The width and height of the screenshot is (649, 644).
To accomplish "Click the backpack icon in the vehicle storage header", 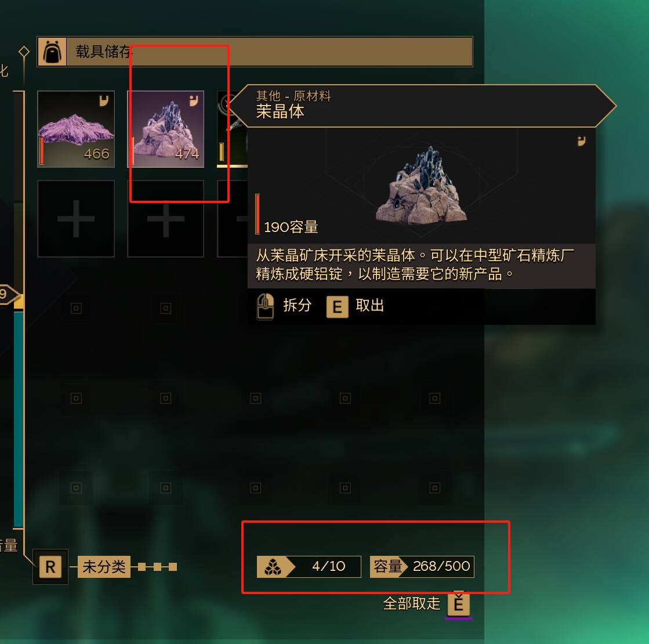I will [x=52, y=52].
